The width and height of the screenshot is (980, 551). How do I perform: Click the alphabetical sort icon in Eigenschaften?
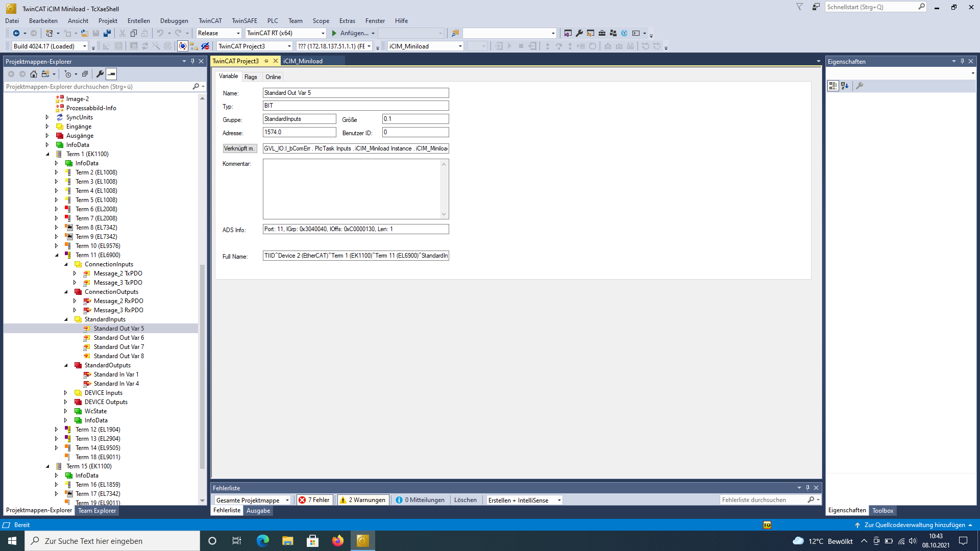(845, 86)
